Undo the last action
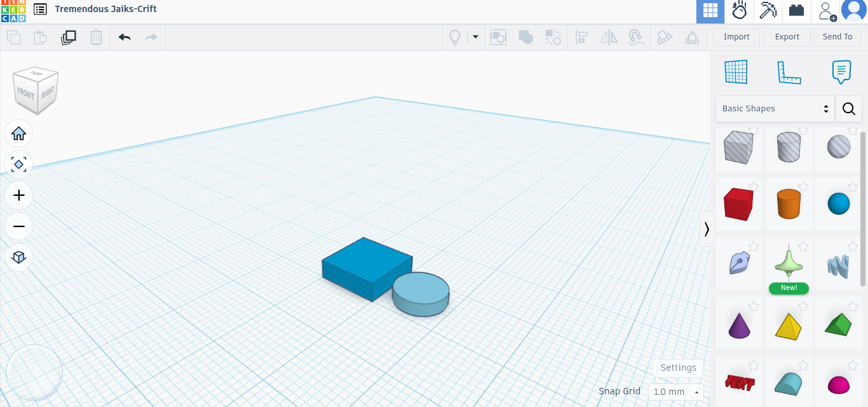Image resolution: width=868 pixels, height=407 pixels. click(x=125, y=38)
